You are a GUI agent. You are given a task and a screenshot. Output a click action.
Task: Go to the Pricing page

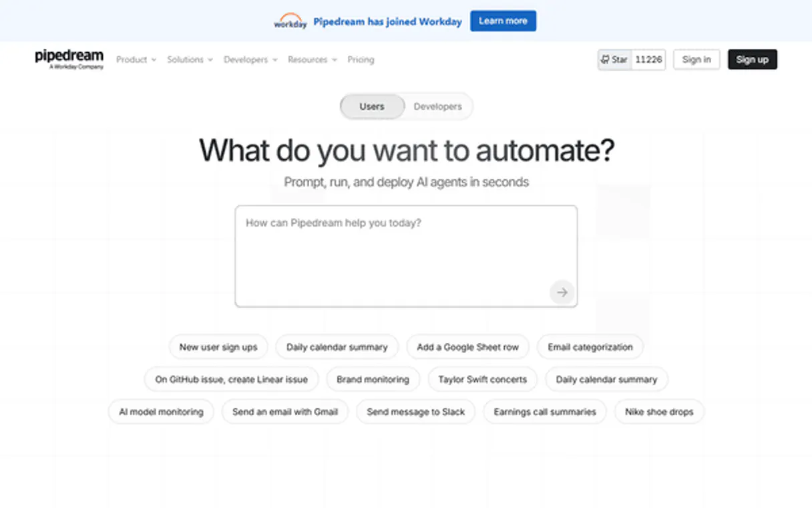[x=361, y=59]
